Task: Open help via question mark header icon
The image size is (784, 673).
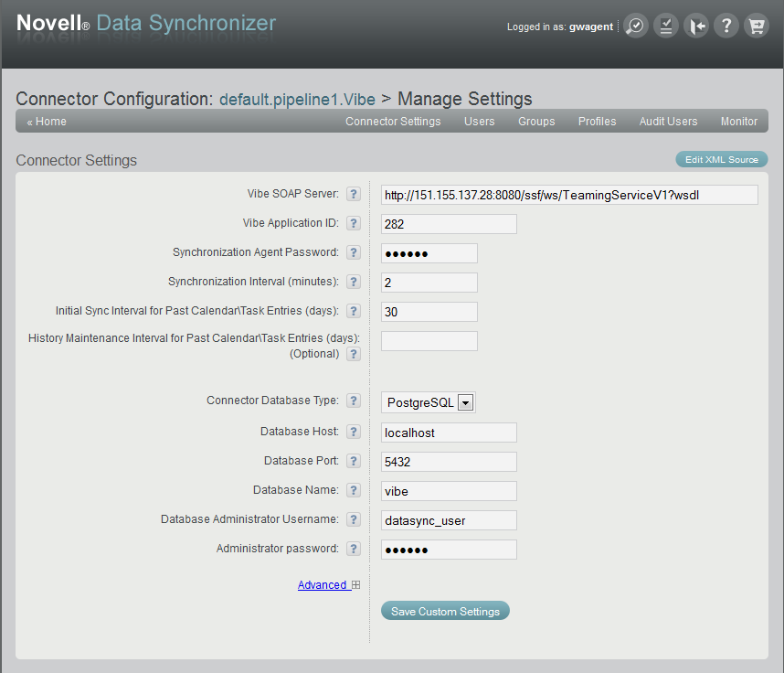Action: (x=726, y=26)
